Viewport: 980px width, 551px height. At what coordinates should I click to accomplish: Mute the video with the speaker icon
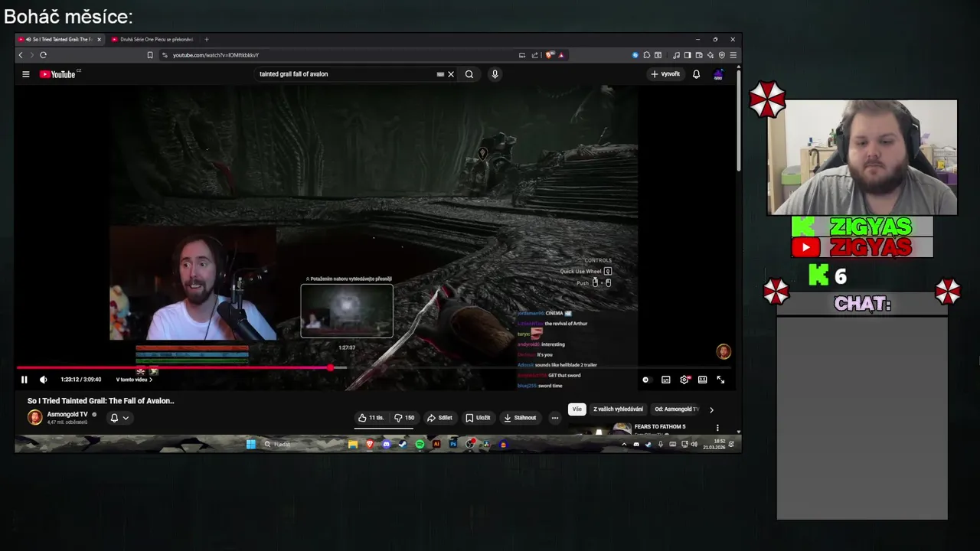tap(44, 380)
